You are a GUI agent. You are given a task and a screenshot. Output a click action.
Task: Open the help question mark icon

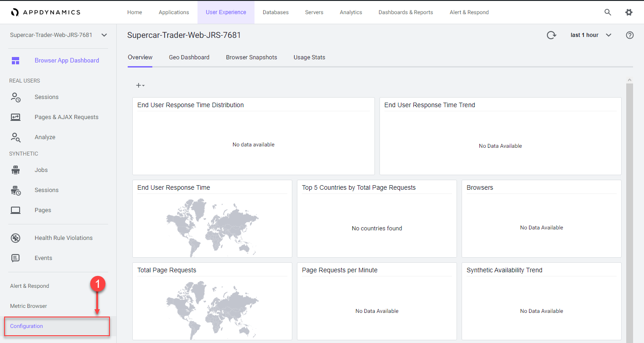(630, 35)
